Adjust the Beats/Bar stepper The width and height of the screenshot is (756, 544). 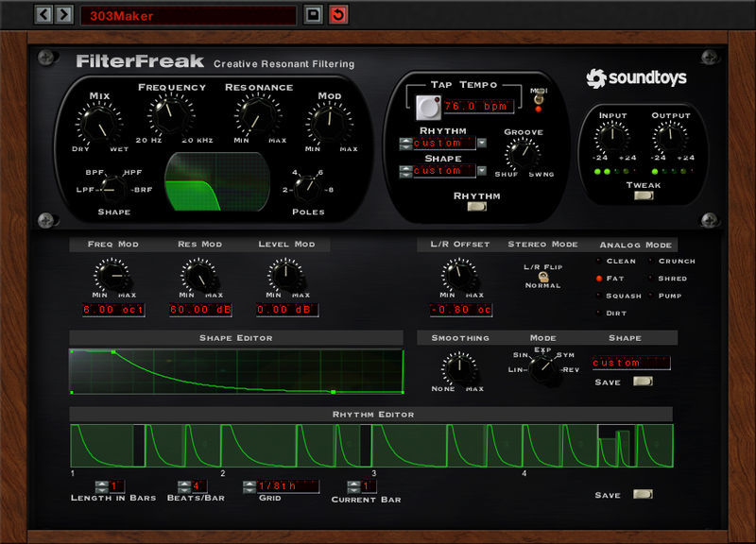click(x=184, y=486)
